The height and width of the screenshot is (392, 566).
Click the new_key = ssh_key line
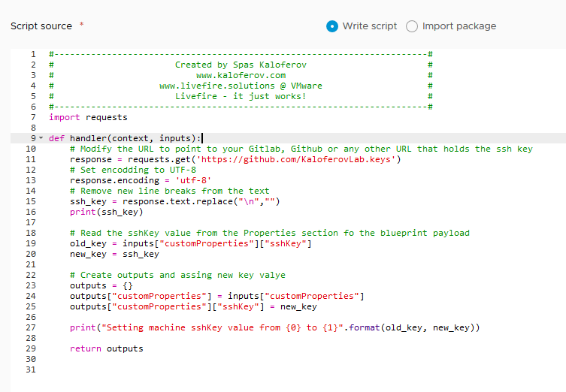(x=114, y=254)
